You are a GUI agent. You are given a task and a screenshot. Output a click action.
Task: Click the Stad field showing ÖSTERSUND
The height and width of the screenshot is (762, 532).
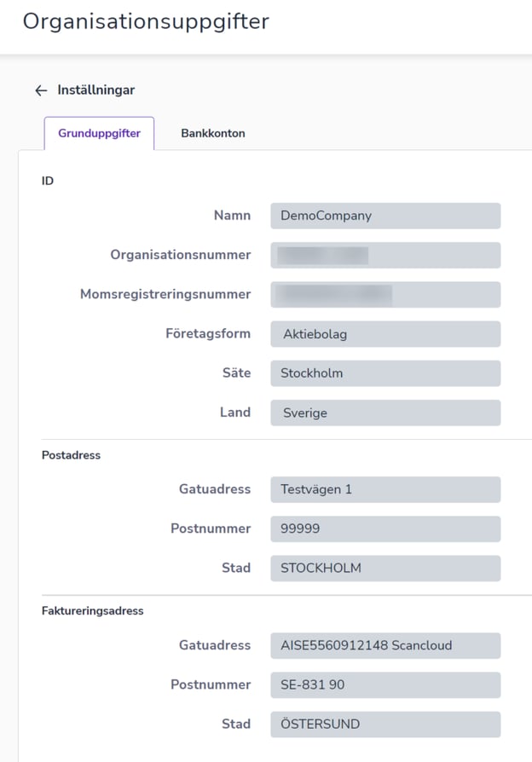385,724
